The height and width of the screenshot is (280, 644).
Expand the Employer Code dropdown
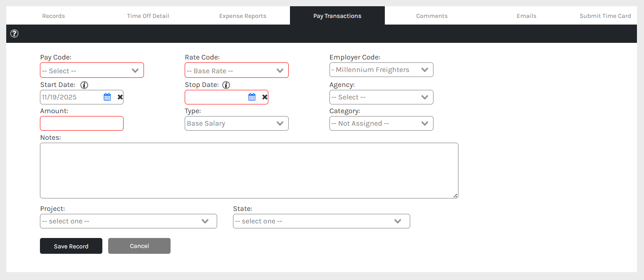(381, 70)
